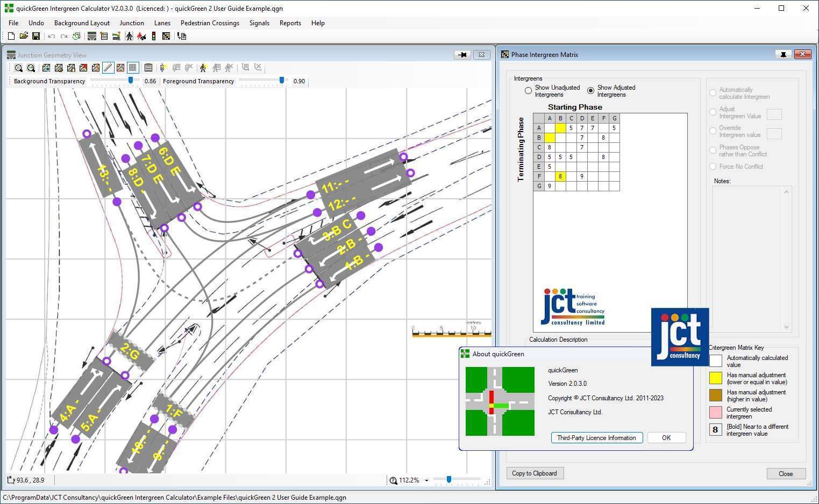
Task: Open the zoom percentage dropdown arrow
Action: 426,480
